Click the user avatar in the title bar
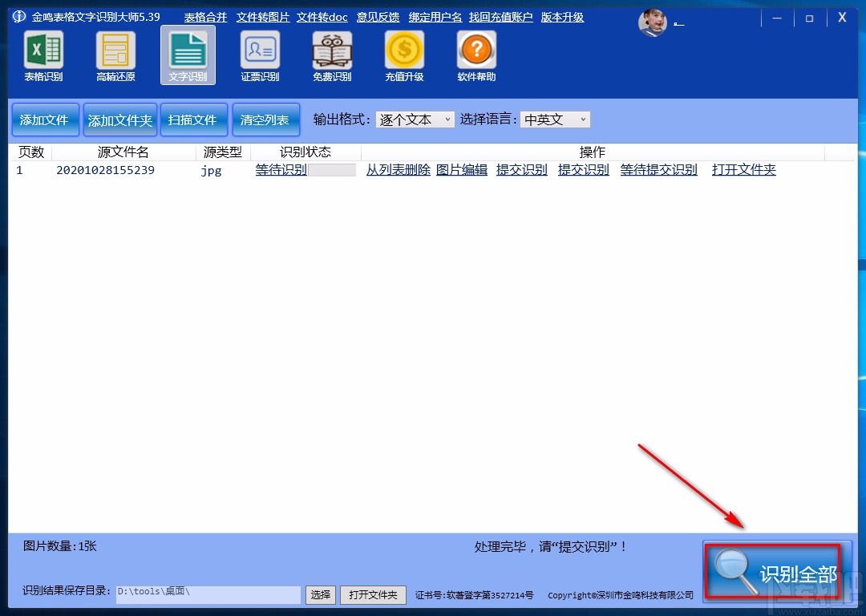The image size is (866, 616). click(653, 22)
